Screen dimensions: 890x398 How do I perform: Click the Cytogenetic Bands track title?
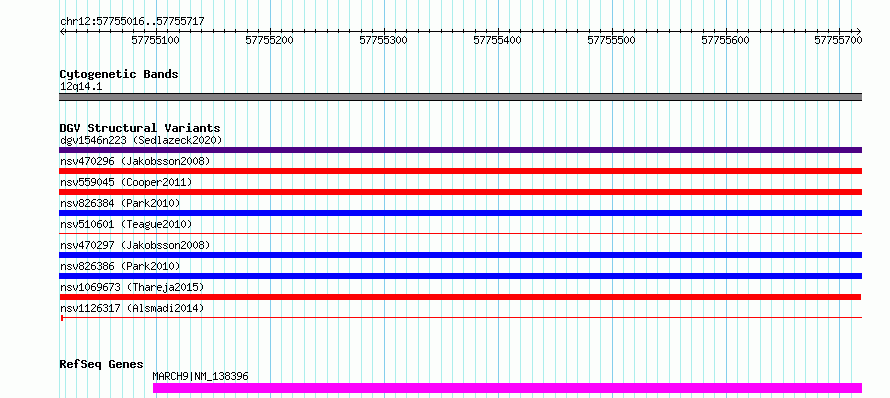[x=119, y=74]
